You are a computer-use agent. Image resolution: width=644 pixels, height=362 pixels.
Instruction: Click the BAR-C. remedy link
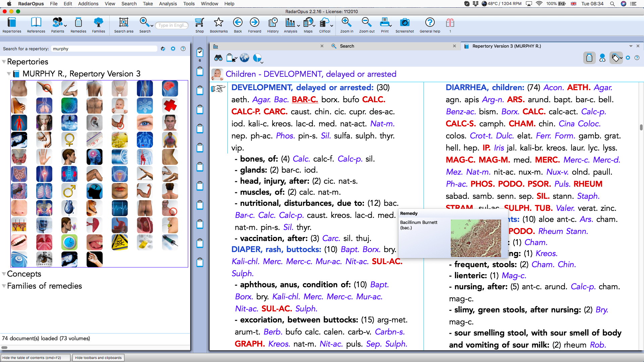click(305, 100)
